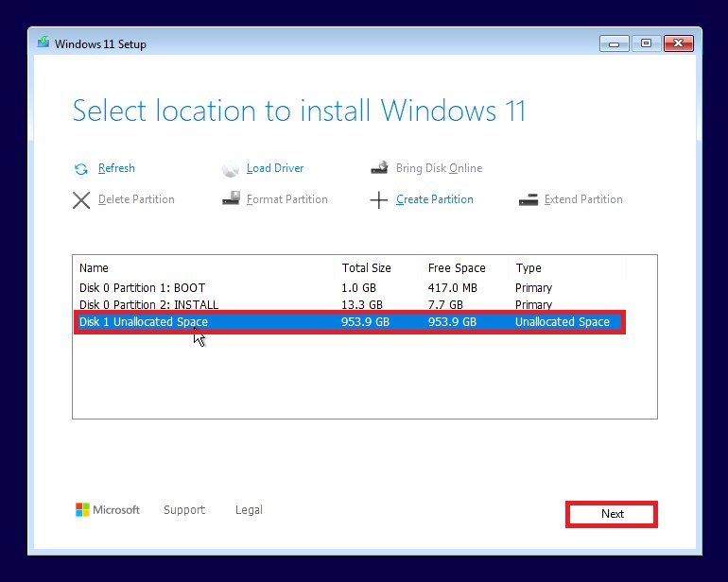Click the Windows Setup title bar icon

(x=43, y=43)
